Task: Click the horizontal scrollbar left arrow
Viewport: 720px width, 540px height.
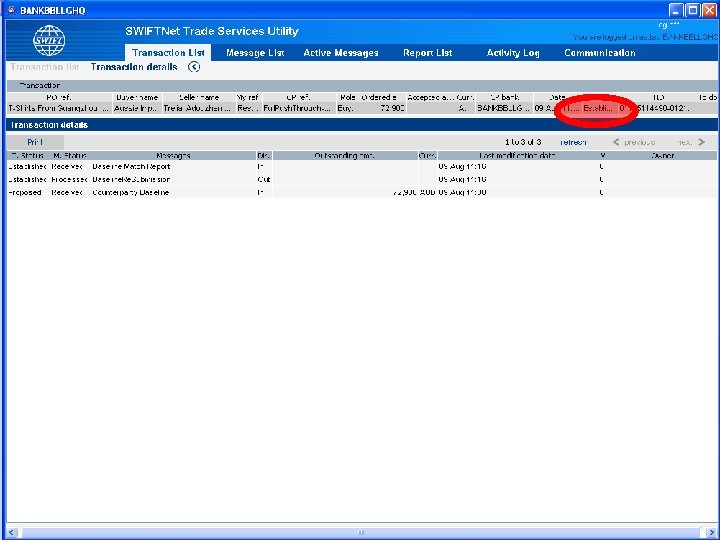Action: (x=11, y=533)
